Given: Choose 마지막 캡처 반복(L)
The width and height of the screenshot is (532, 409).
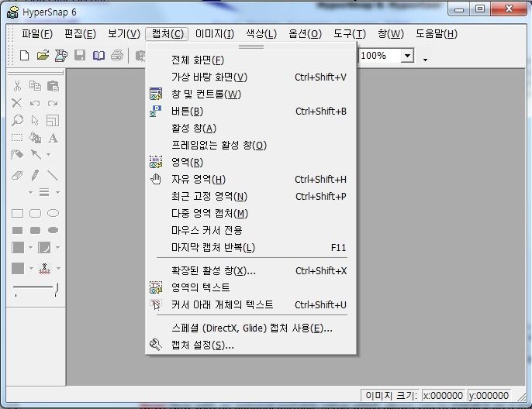Looking at the screenshot, I should pyautogui.click(x=251, y=247).
